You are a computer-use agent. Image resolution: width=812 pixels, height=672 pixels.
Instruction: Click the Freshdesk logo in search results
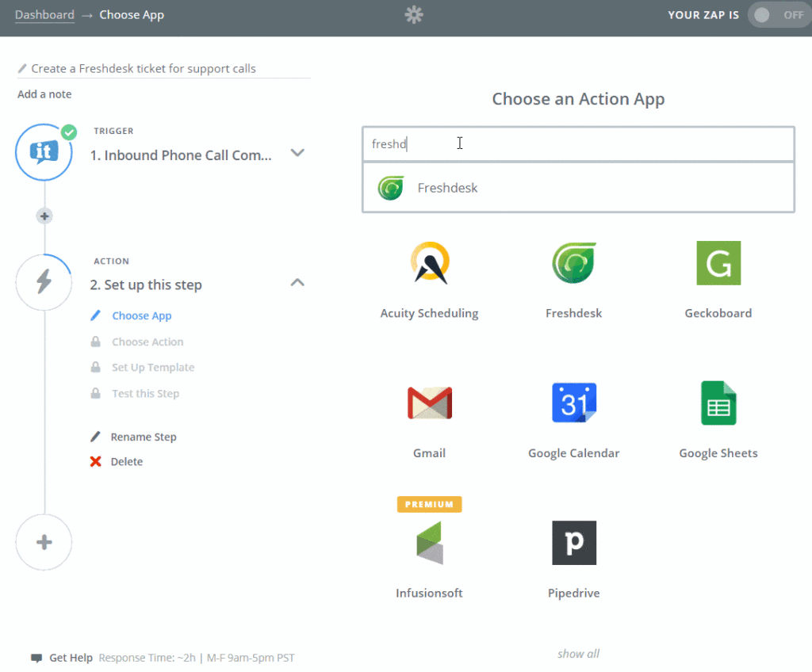[390, 188]
